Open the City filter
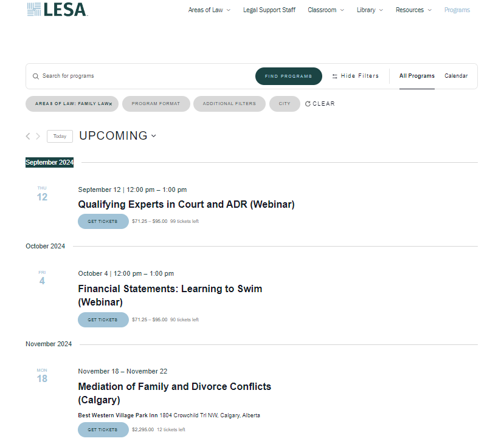504x444 pixels. [x=285, y=104]
